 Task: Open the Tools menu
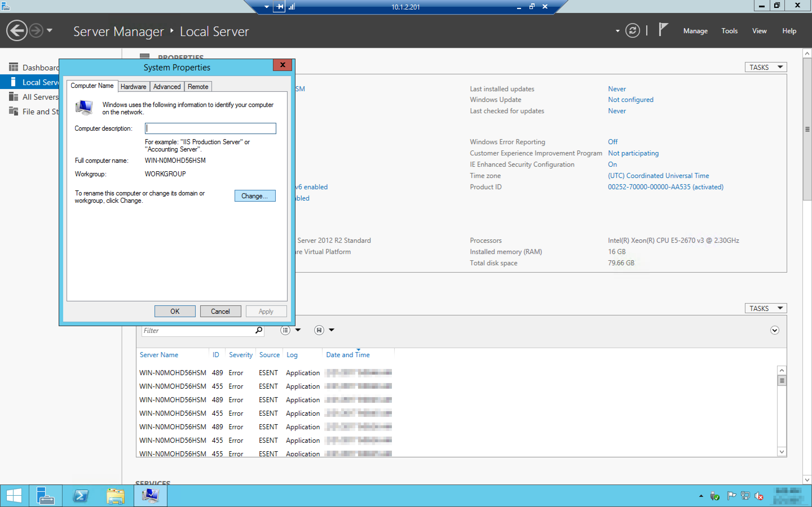tap(729, 31)
